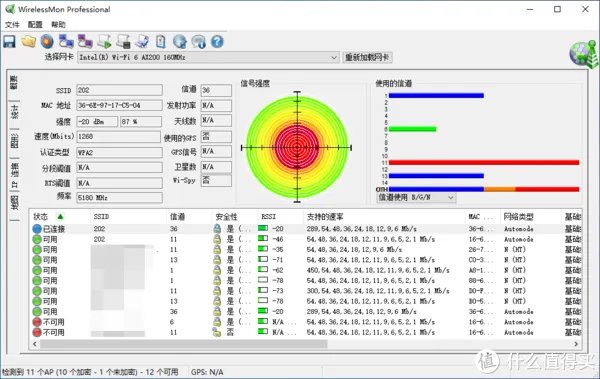The width and height of the screenshot is (600, 379).
Task: Click the red channel 11 usage bar
Action: tap(484, 163)
